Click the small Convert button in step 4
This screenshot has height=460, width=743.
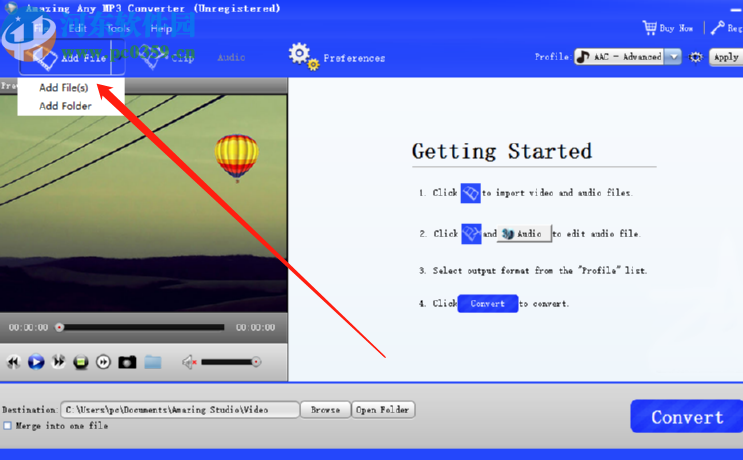point(488,304)
